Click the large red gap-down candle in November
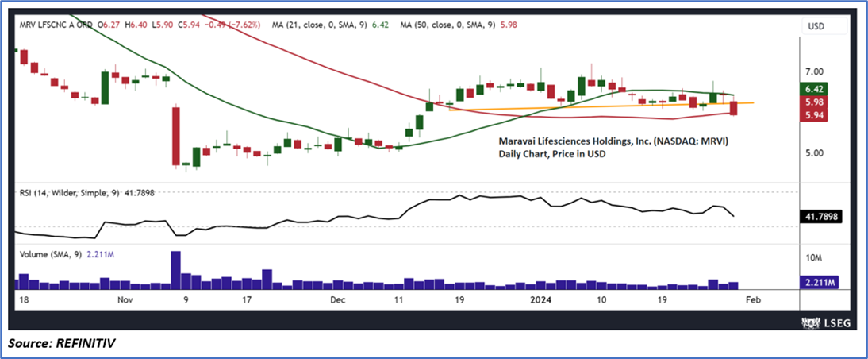This screenshot has height=359, width=868. 175,137
